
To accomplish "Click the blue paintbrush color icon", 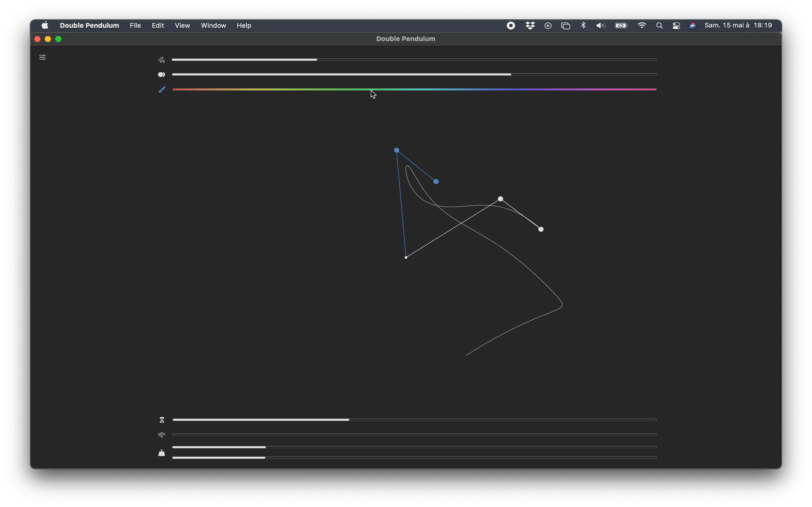I will [162, 90].
